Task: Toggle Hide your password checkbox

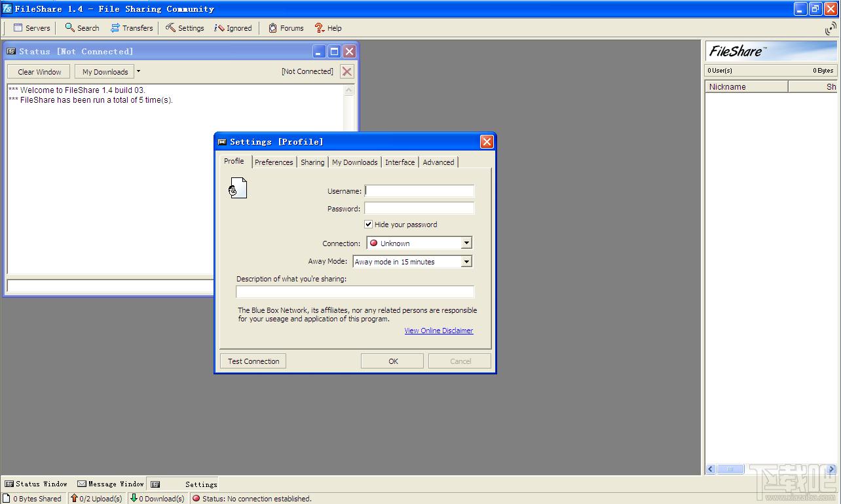Action: [x=369, y=224]
